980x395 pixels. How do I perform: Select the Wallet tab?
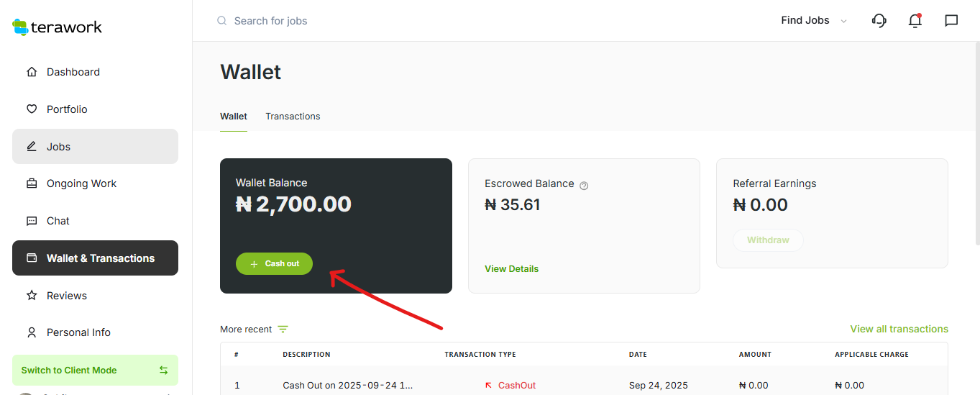233,117
